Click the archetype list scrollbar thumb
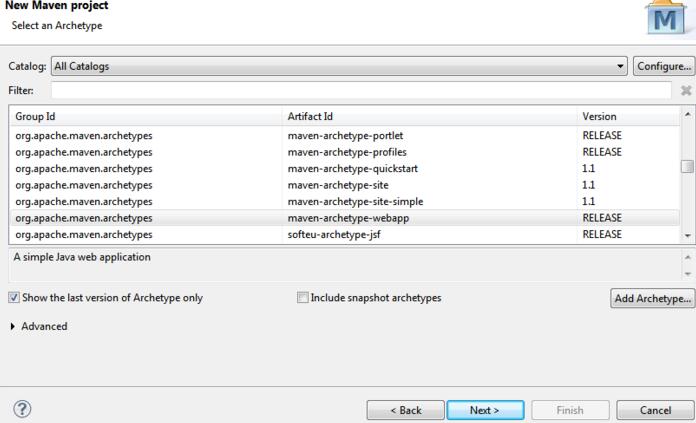Viewport: 696px width, 423px height. [687, 166]
